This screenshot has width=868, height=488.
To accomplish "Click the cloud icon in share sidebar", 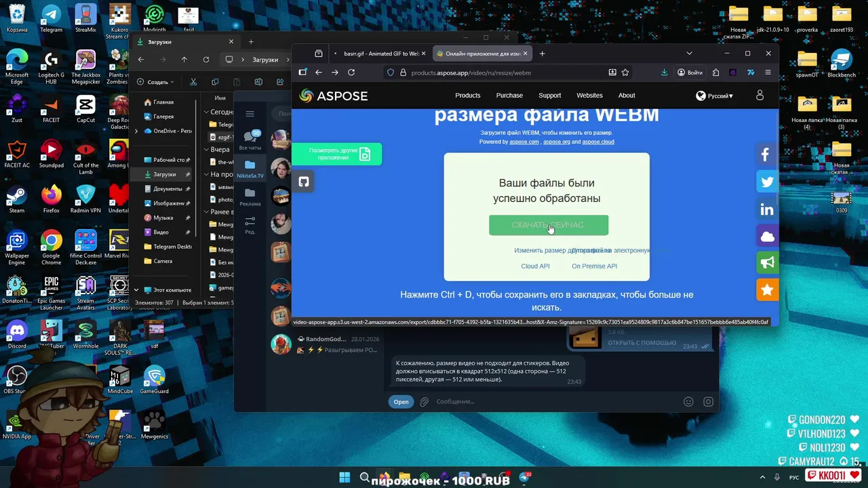I will coord(767,237).
